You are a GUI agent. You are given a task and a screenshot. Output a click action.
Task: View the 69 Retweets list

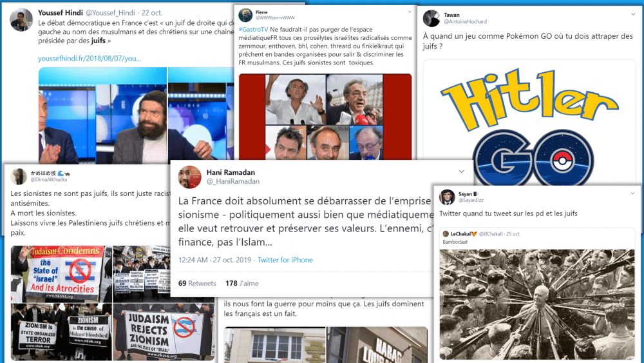pos(197,283)
